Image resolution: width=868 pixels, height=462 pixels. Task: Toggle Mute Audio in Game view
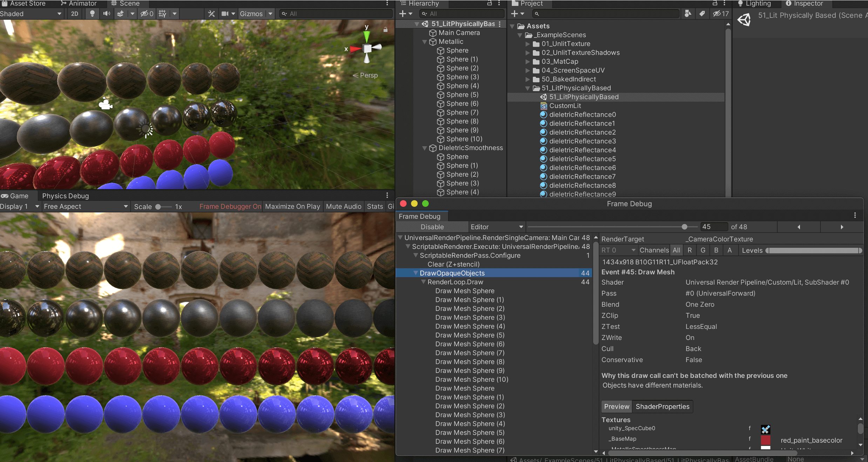click(343, 206)
